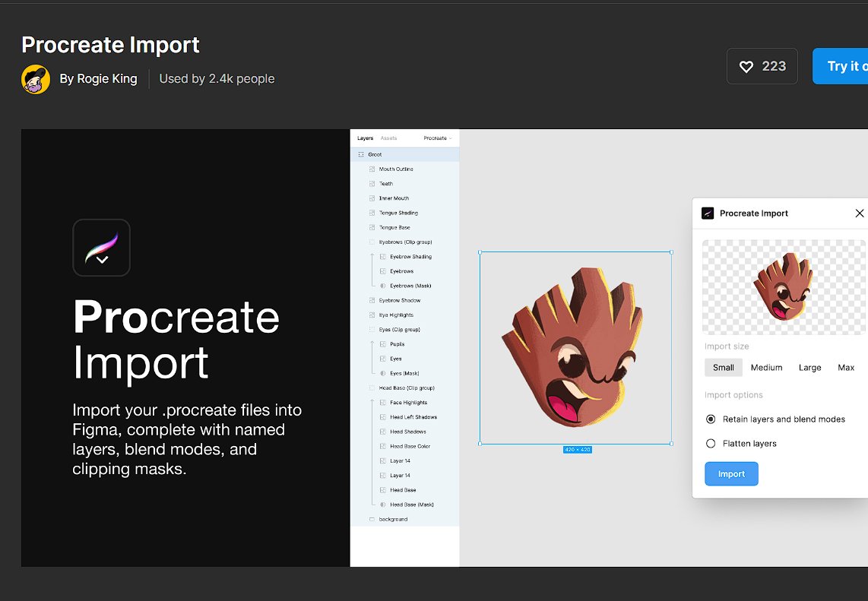Image resolution: width=868 pixels, height=601 pixels.
Task: Click the image icon beside Mouth Outline
Action: click(372, 169)
